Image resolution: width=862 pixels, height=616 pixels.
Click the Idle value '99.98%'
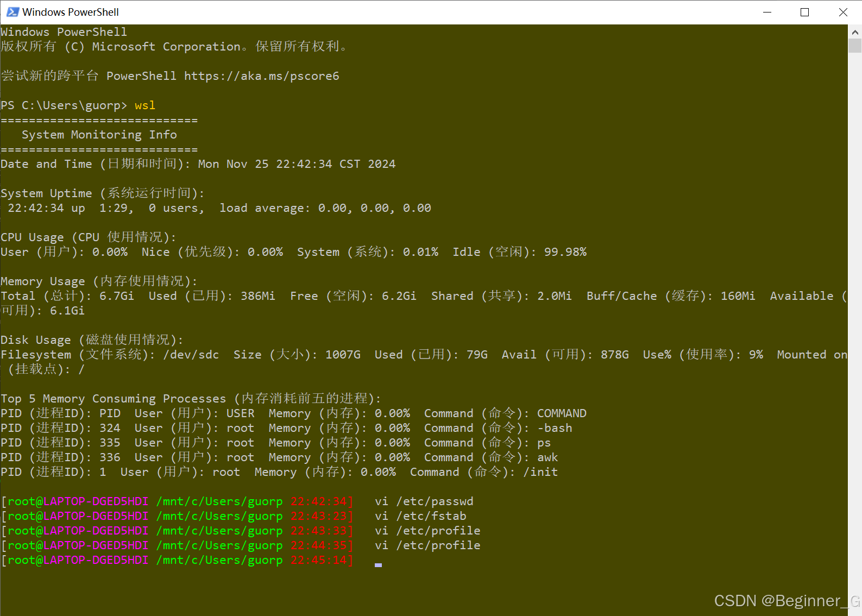point(565,252)
